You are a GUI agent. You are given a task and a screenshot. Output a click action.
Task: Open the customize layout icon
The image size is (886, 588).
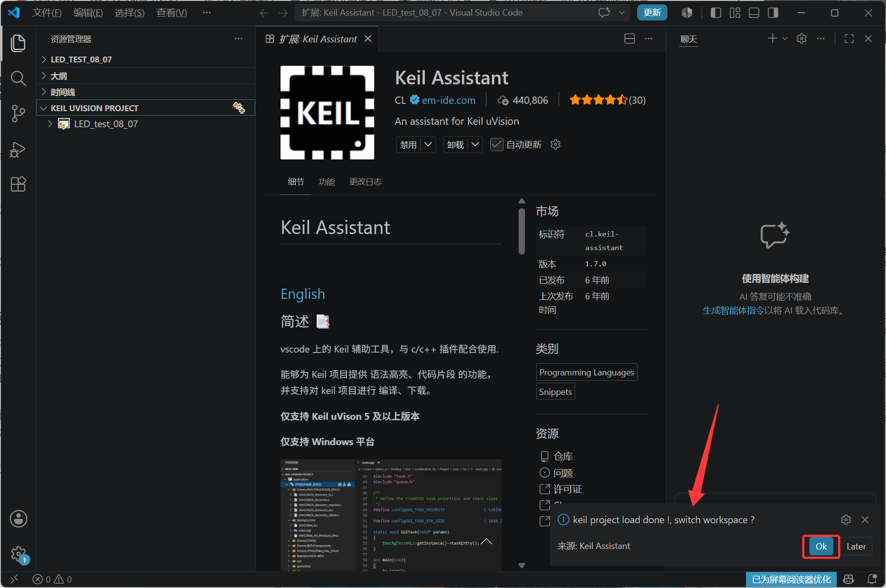(x=735, y=13)
